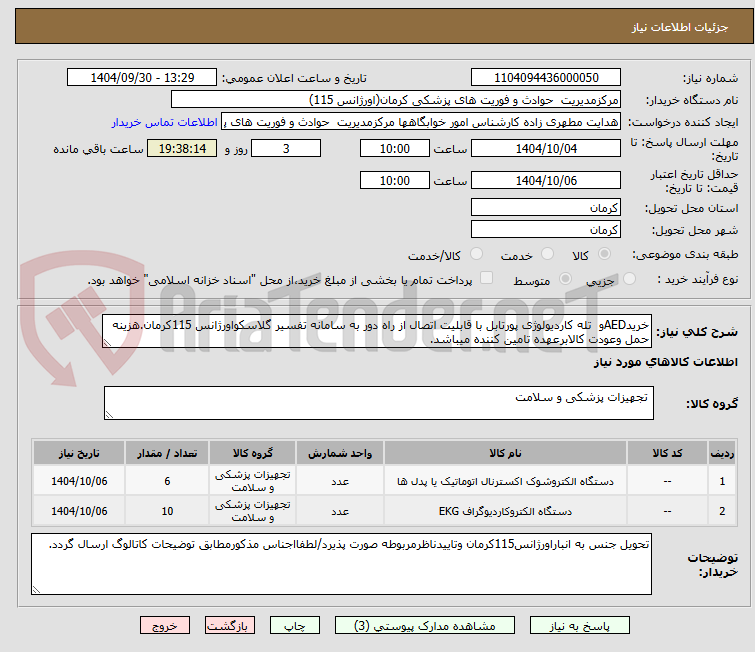Click the 'گروه کالا' column header
This screenshot has height=652, width=755.
click(252, 453)
